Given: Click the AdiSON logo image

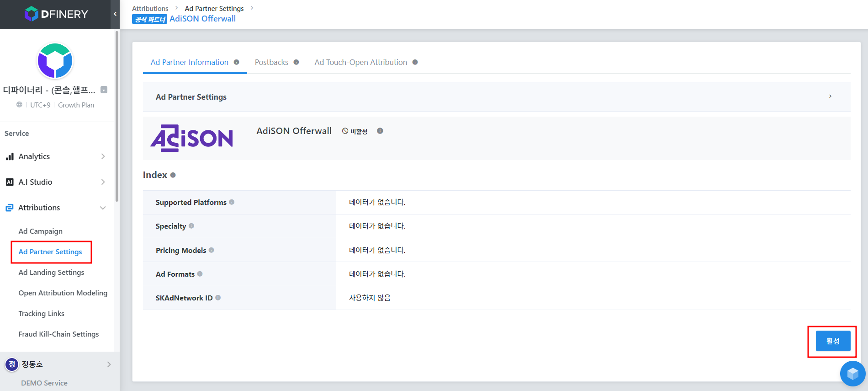Looking at the screenshot, I should [x=191, y=138].
